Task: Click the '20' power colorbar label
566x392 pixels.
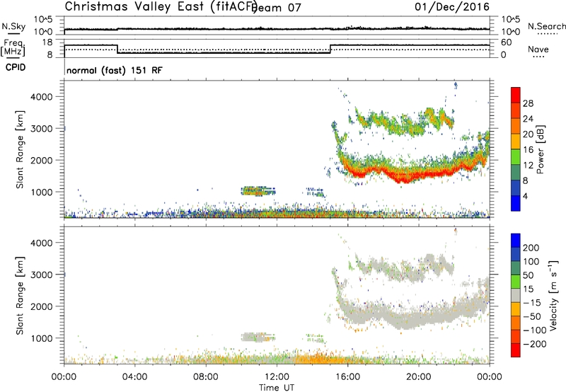Action: [528, 134]
